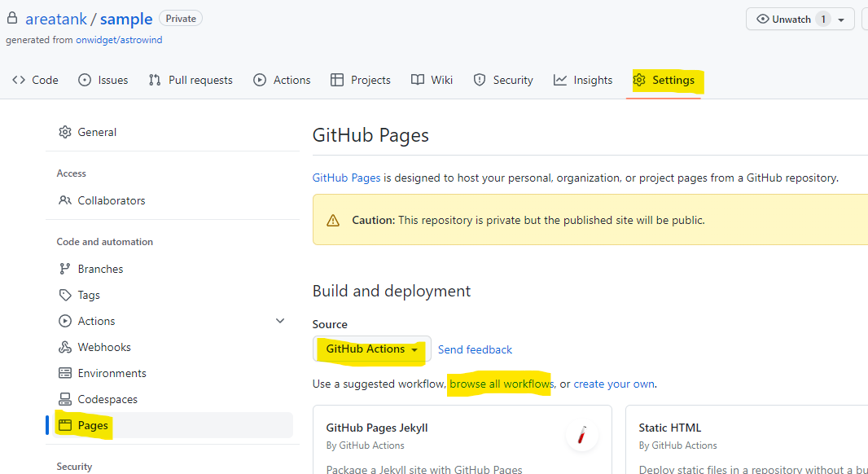Click the Collaborators people icon

65,200
